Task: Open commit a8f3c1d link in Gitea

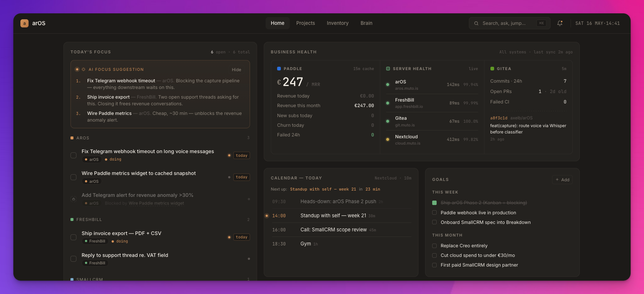Action: point(499,118)
